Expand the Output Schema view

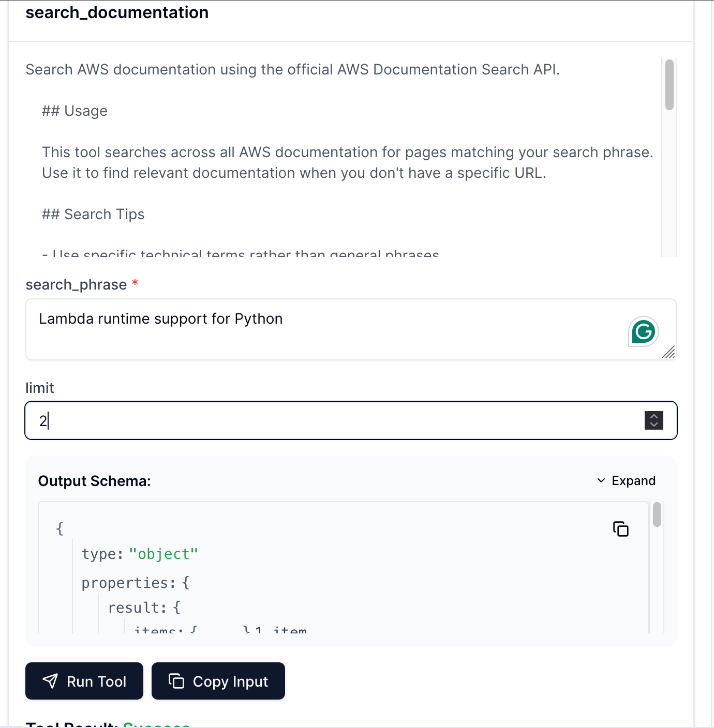tap(633, 480)
